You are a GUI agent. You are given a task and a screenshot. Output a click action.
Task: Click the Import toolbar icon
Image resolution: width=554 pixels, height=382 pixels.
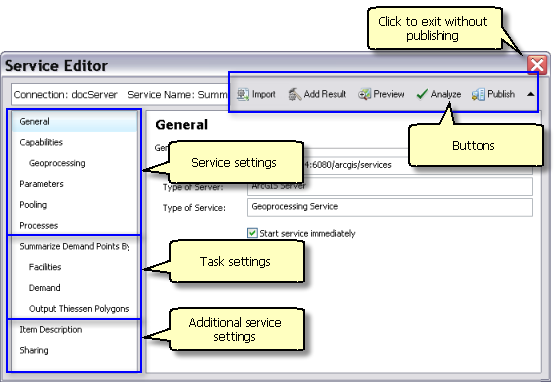click(243, 94)
